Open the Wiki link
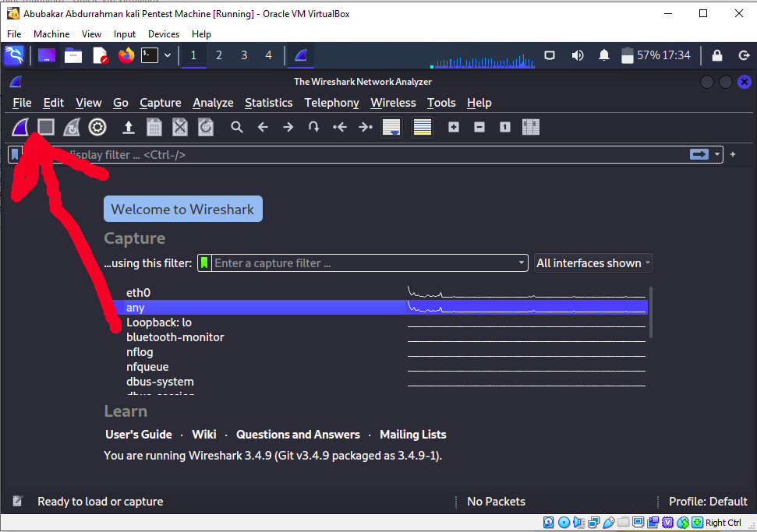757x532 pixels. [x=204, y=435]
